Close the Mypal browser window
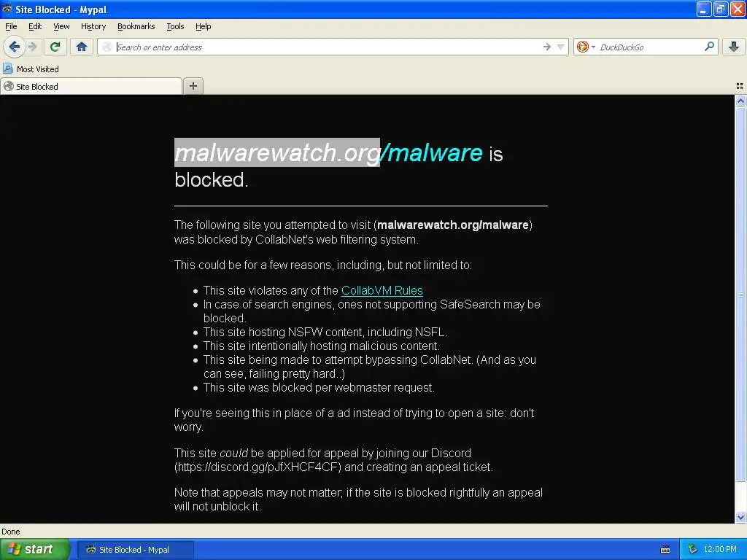The height and width of the screenshot is (560, 747). point(738,9)
